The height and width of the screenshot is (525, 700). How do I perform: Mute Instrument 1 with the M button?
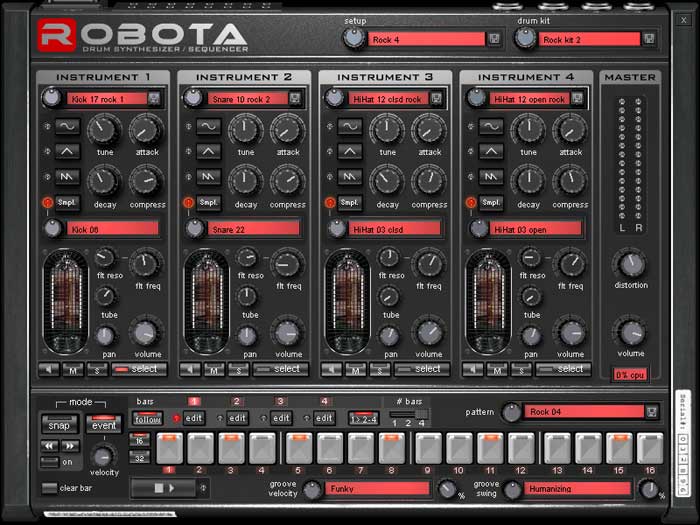tap(73, 370)
